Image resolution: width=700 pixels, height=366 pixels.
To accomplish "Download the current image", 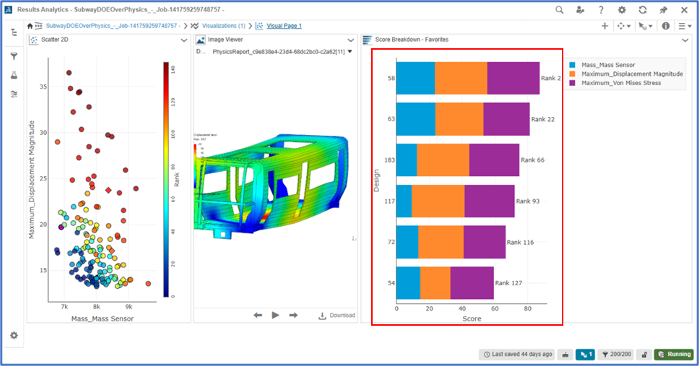I will (x=337, y=316).
